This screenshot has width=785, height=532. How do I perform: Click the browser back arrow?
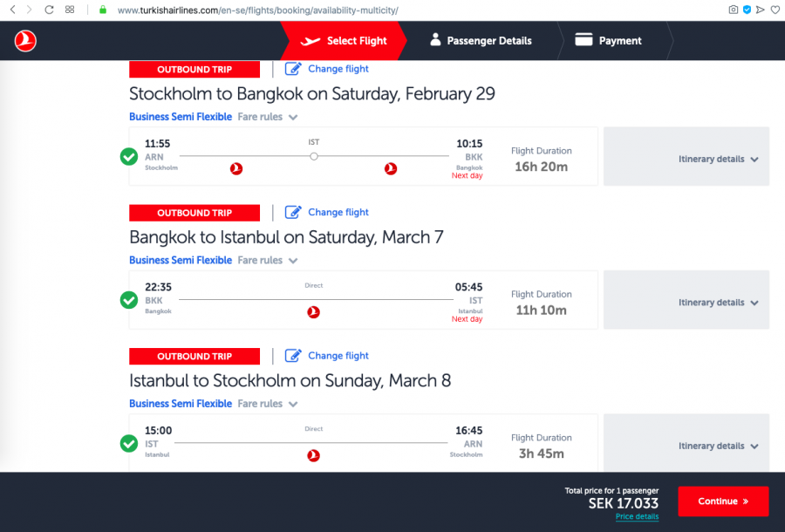(x=12, y=10)
